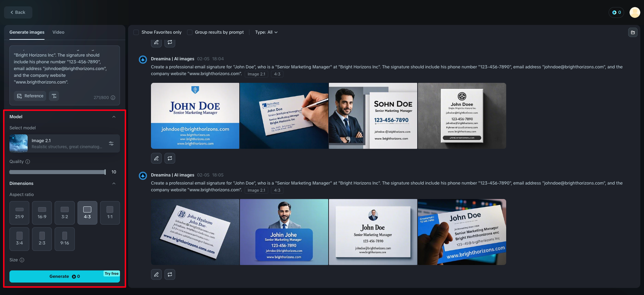Viewport: 644px width, 295px height.
Task: Click the Dreamina | AI images title at 18:05
Action: pyautogui.click(x=173, y=175)
